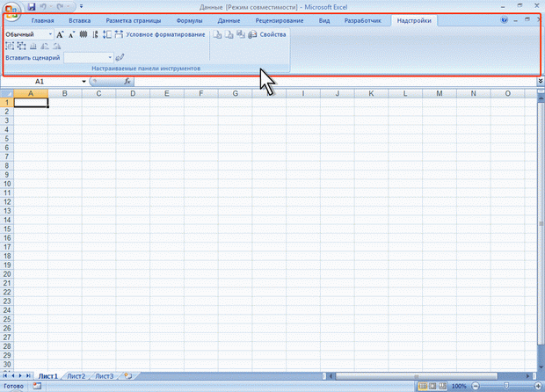Click the fx Insert Function button
The height and width of the screenshot is (392, 545).
(x=127, y=82)
